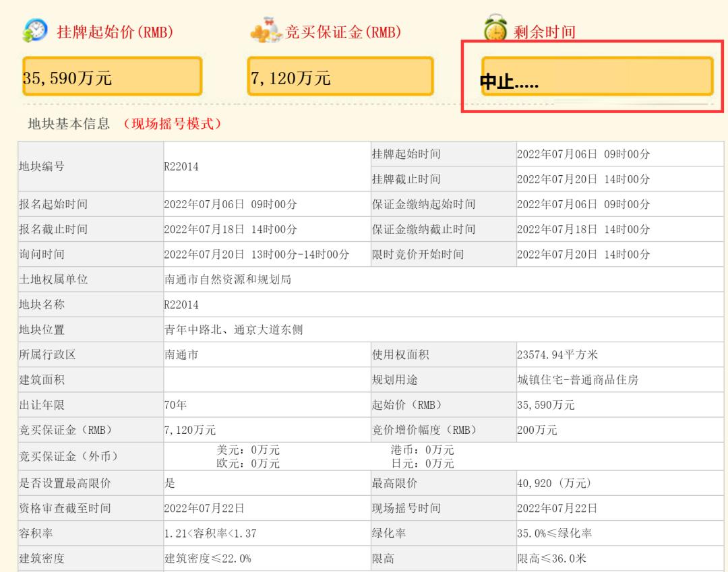
Task: Click the location 青年中路北、通京大道东侧
Action: (x=233, y=330)
